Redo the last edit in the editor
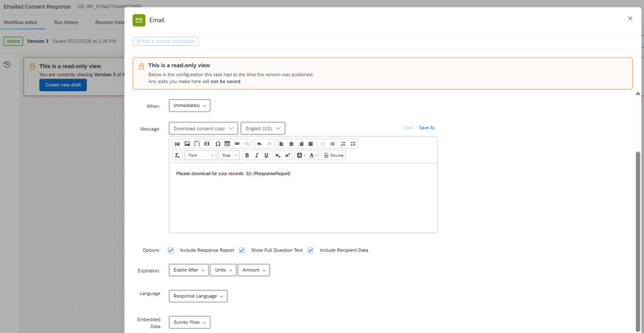Screen dimensions: 644x333 [269, 144]
